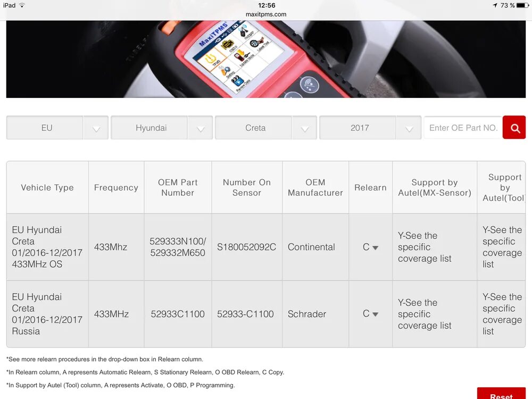Click sensor number S180052092C
This screenshot has height=399, width=532.
247,247
